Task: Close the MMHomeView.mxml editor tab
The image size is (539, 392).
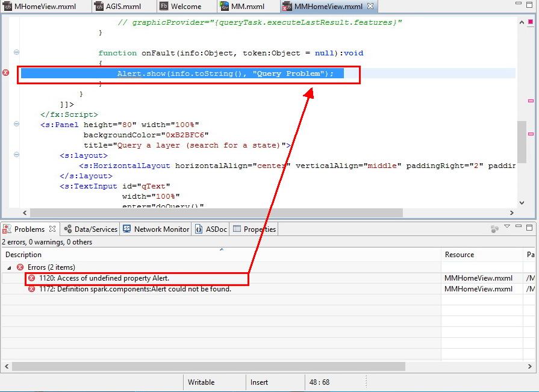Action: pos(370,7)
